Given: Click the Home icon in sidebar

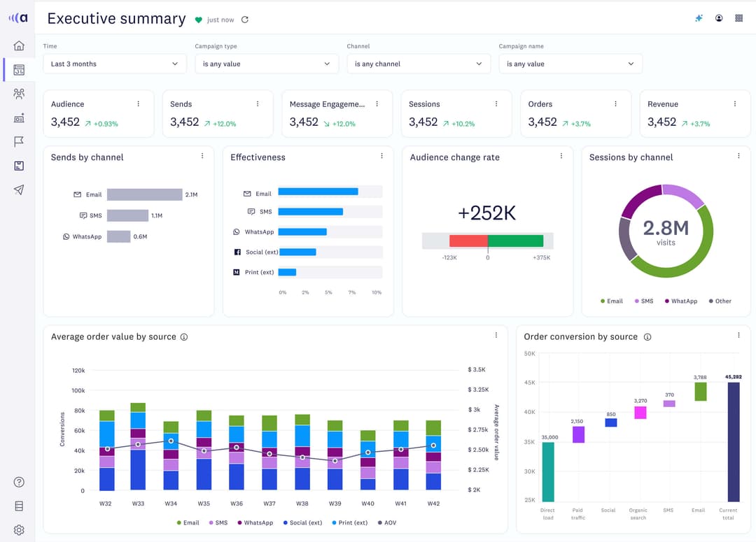Looking at the screenshot, I should [x=19, y=45].
